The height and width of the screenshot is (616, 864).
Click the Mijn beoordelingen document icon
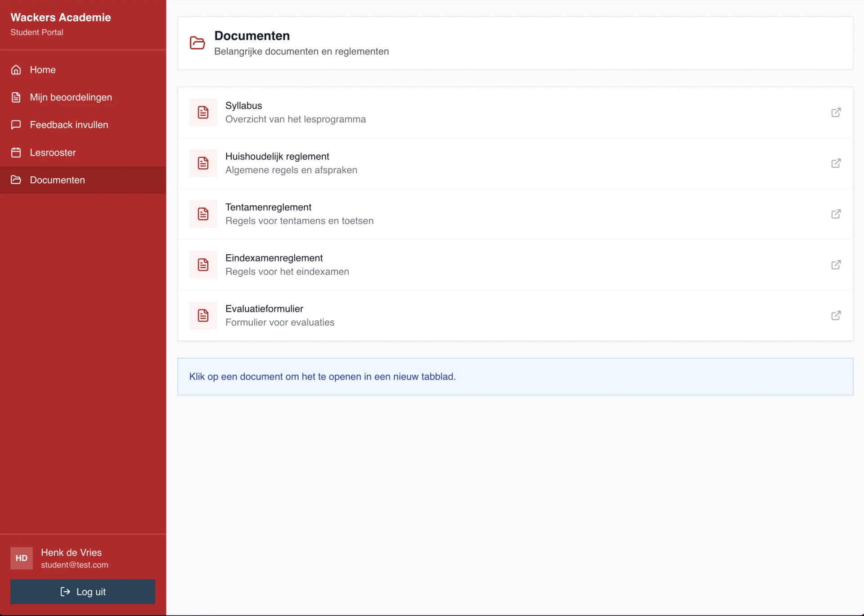(16, 97)
